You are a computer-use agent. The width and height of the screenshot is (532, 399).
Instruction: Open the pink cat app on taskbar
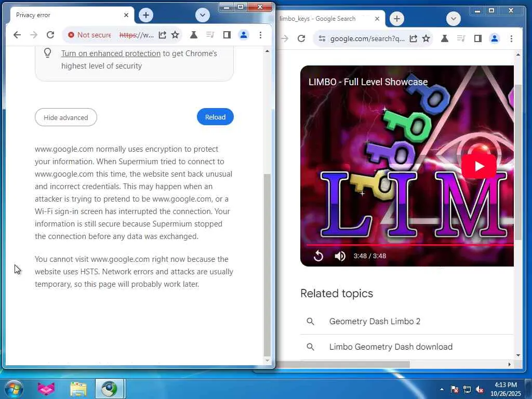point(46,389)
